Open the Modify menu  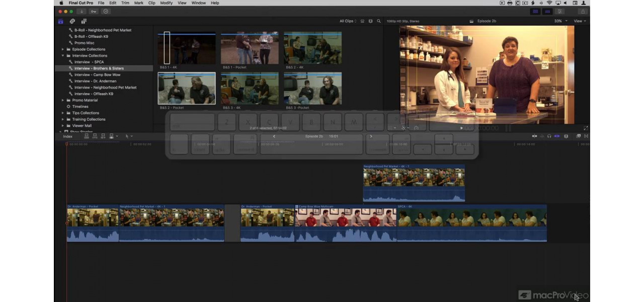tap(166, 3)
